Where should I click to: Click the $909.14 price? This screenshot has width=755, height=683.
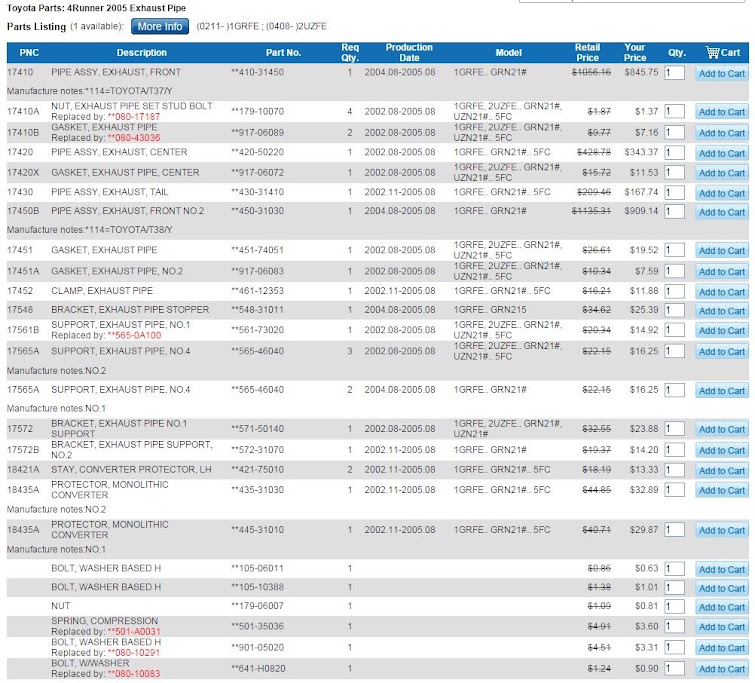641,211
